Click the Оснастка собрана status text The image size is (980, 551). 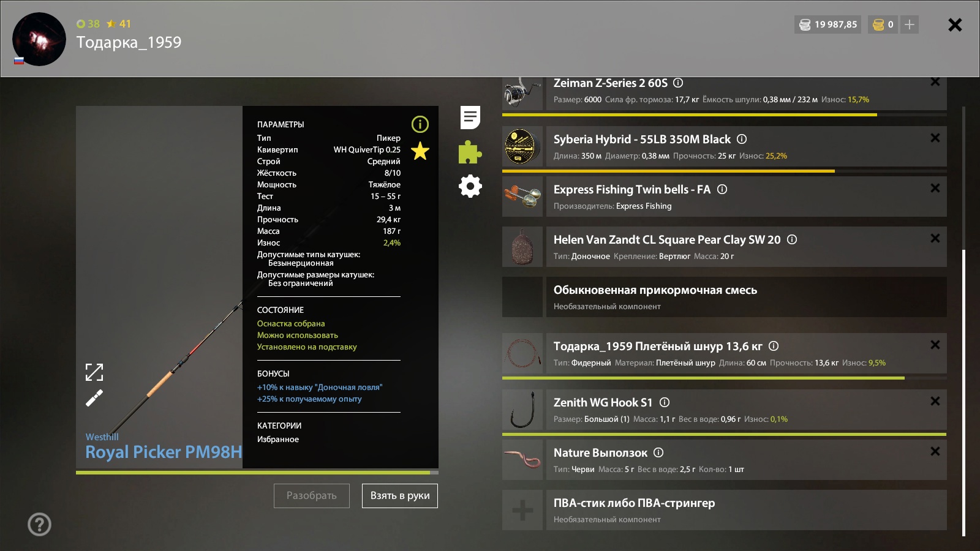tap(291, 323)
